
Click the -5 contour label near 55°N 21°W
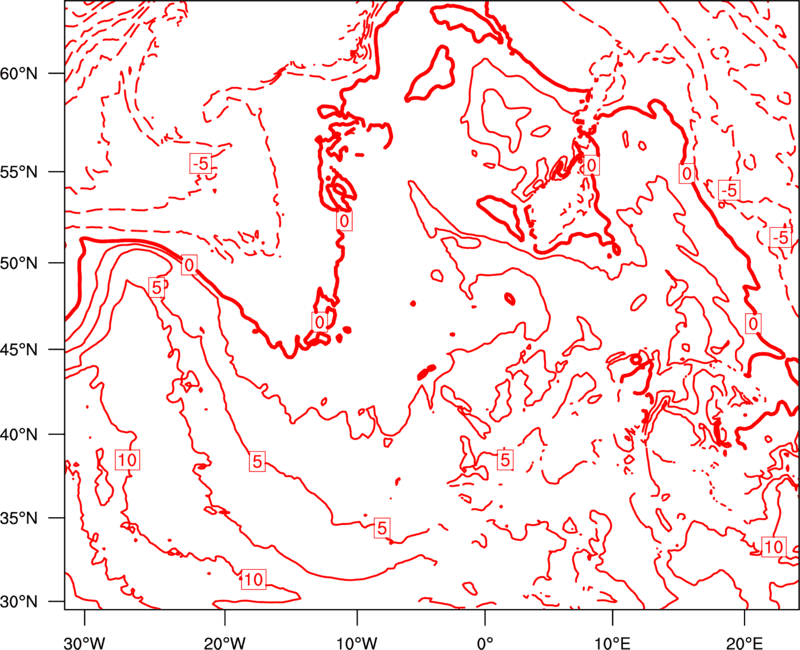pos(201,163)
